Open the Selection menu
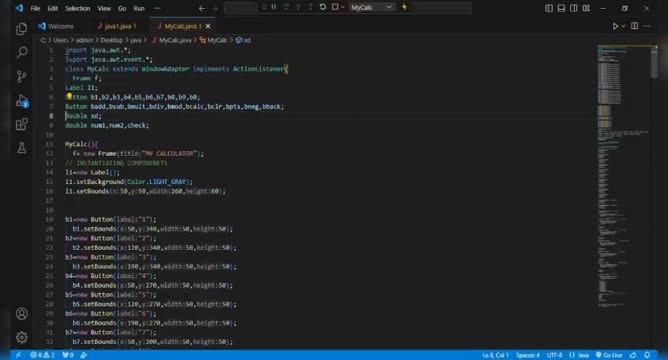 78,8
